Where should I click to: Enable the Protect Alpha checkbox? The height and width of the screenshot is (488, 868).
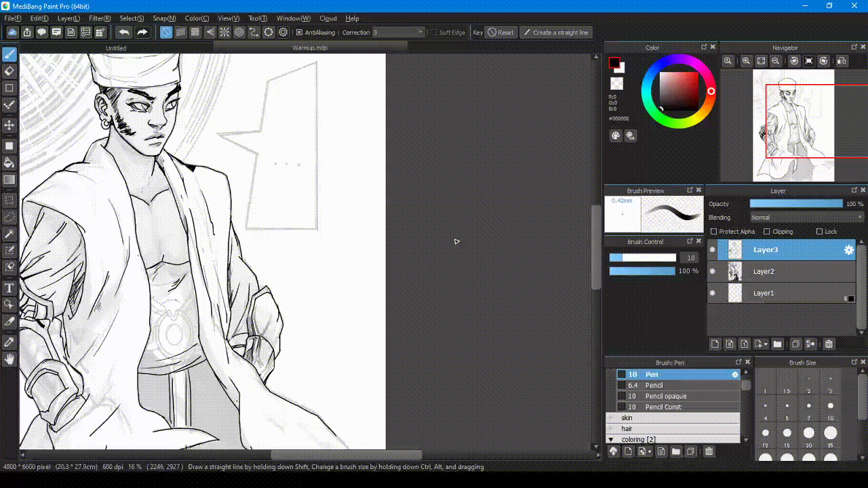[713, 232]
